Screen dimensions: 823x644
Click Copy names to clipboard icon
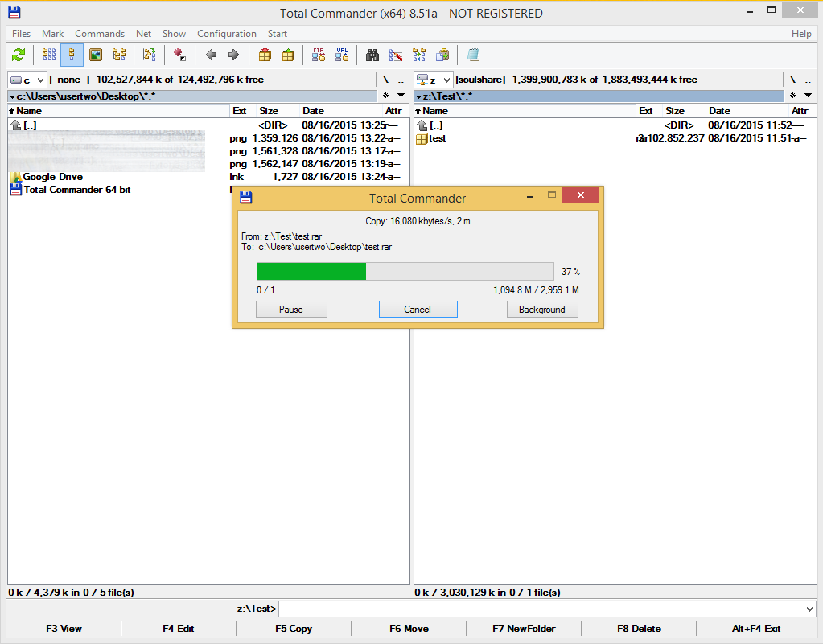point(443,55)
